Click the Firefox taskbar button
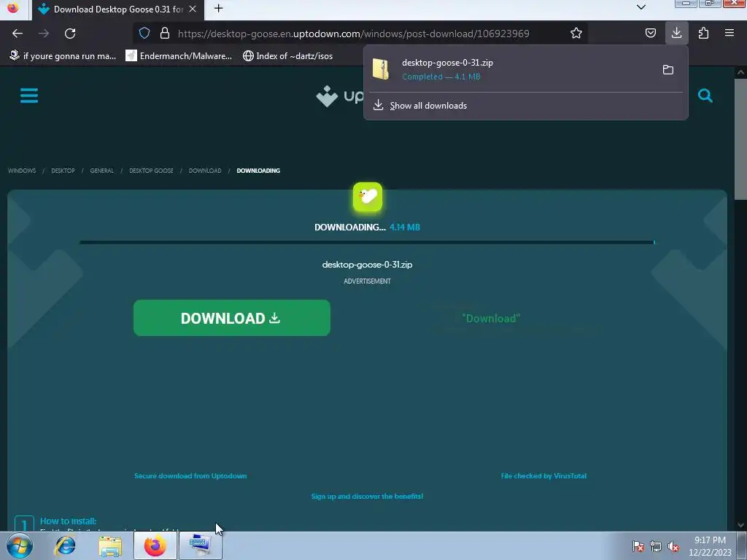This screenshot has height=560, width=747. (x=155, y=545)
